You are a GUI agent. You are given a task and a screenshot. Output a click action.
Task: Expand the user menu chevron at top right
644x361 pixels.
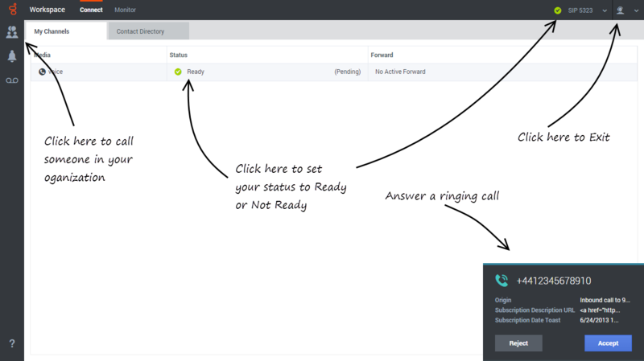[636, 10]
